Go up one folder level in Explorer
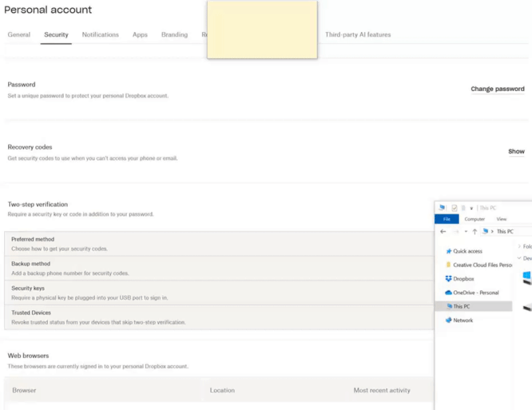 (474, 232)
